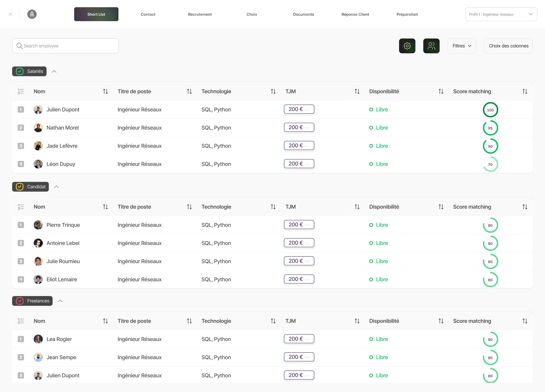Click Julien Dupont's 100 score ring in Salariés

(490, 110)
